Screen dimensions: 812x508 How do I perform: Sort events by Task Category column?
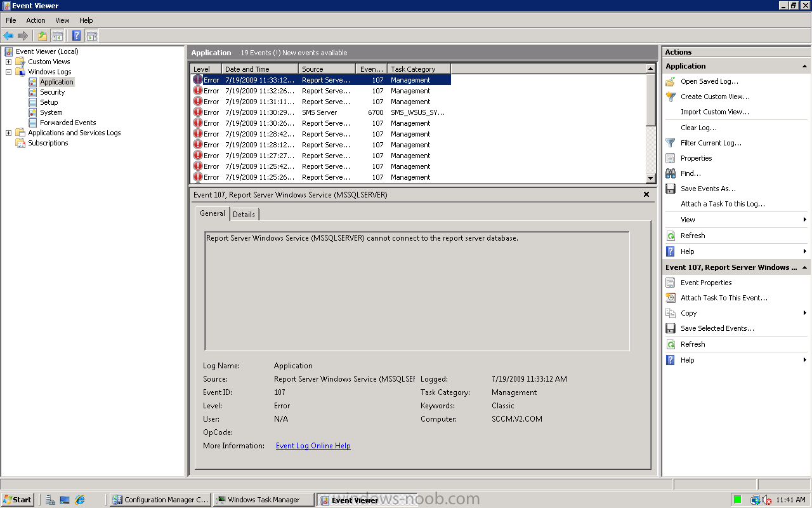(419, 69)
